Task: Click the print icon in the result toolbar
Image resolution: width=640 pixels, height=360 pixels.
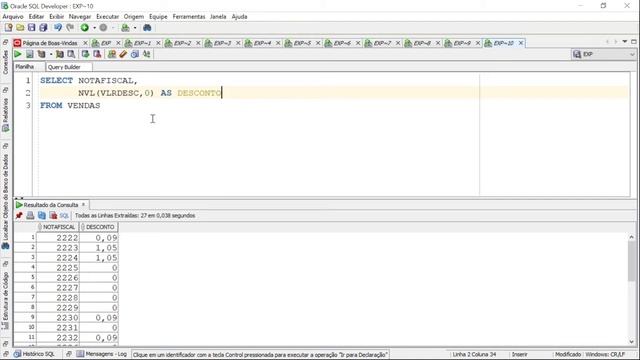Action: coord(30,216)
